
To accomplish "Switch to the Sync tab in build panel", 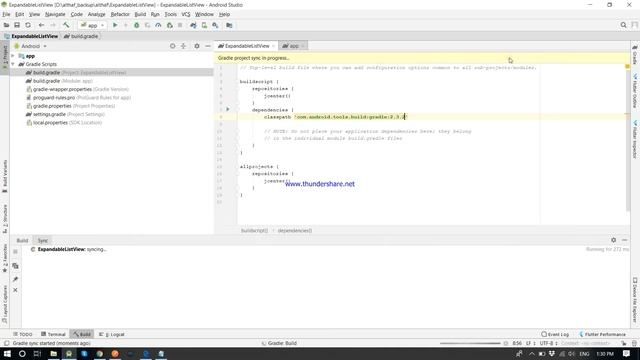I will [x=42, y=240].
